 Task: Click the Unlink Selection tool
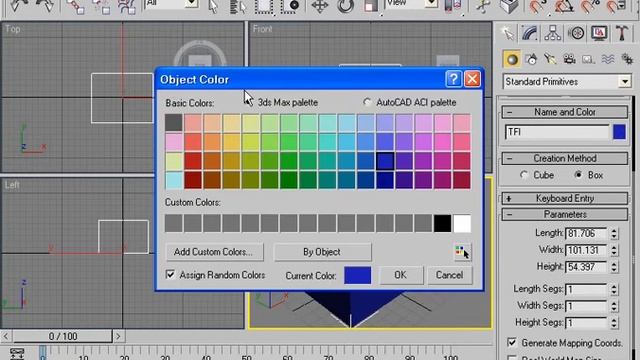point(101,6)
